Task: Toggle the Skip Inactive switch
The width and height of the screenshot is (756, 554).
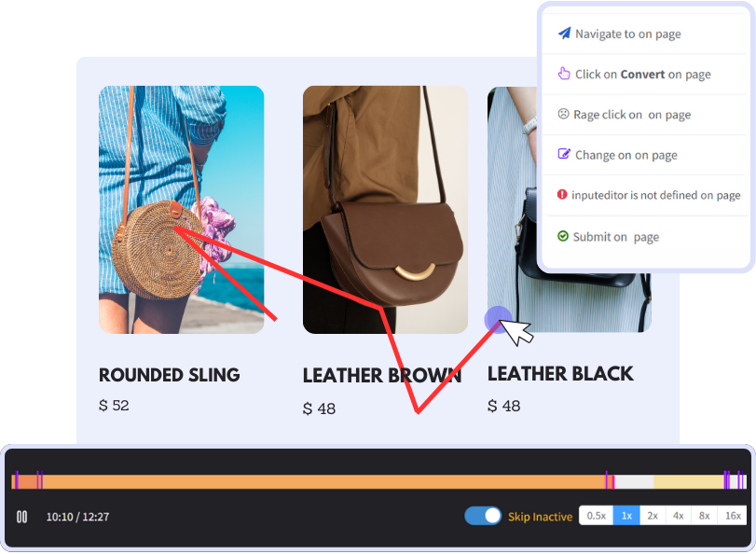Action: point(483,516)
